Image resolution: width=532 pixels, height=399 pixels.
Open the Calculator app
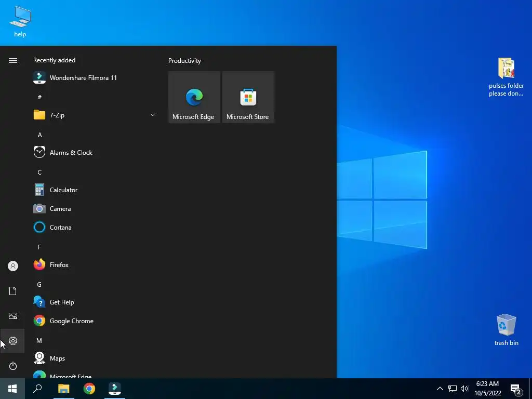(x=95, y=190)
